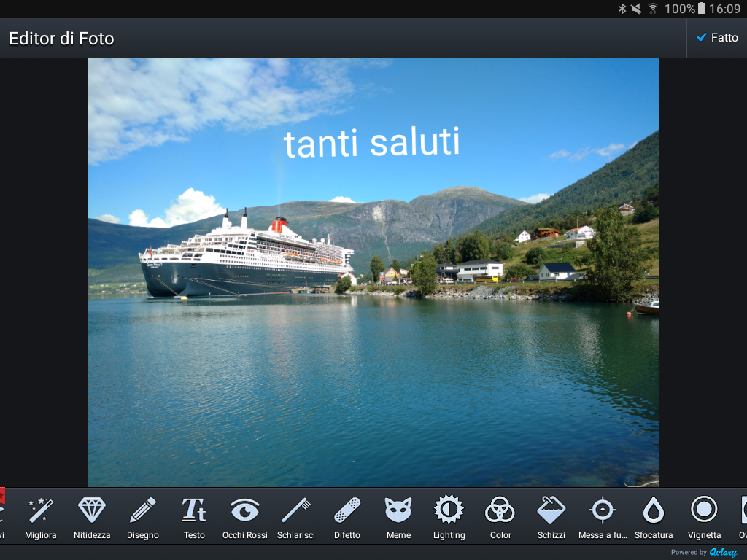Click the Aviary logo link

[x=723, y=552]
